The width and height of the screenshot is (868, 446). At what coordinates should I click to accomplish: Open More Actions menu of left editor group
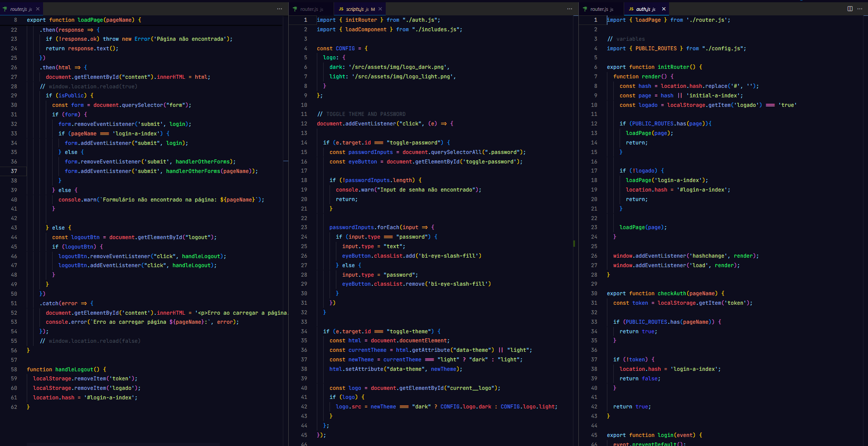click(x=280, y=9)
